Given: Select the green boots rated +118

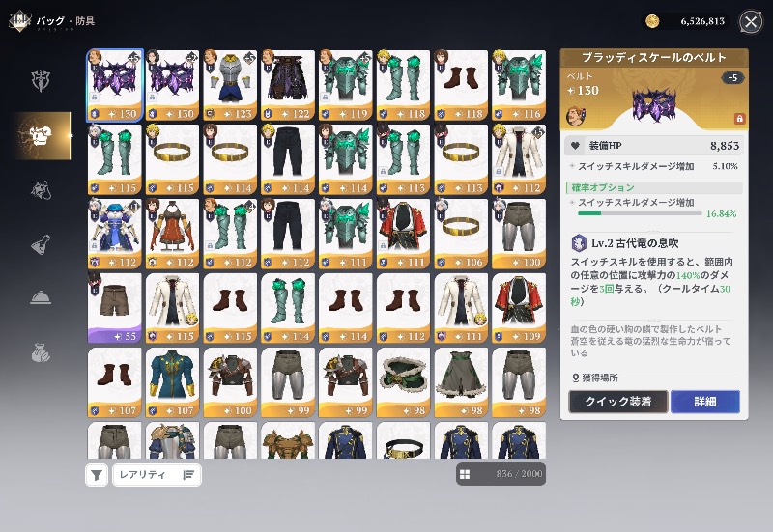Looking at the screenshot, I should point(403,85).
